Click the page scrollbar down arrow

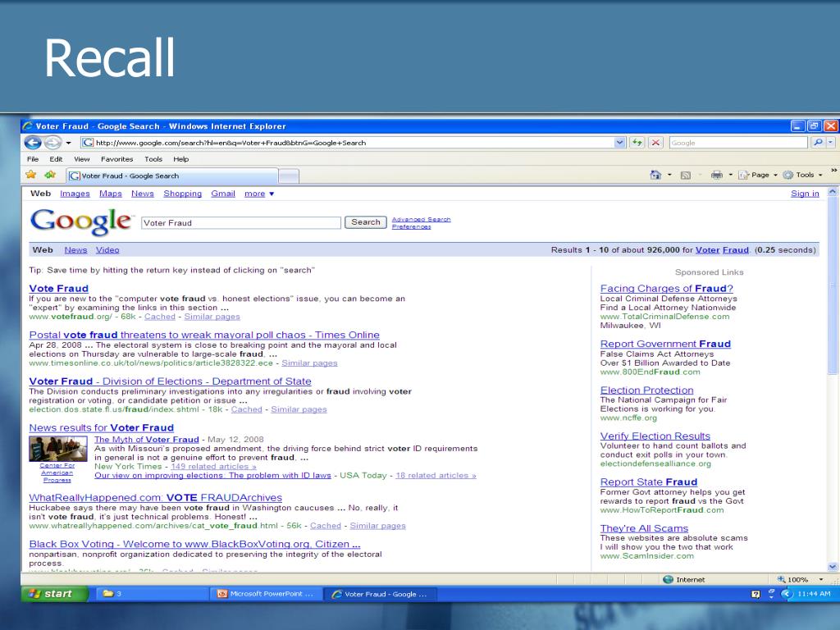(x=833, y=566)
